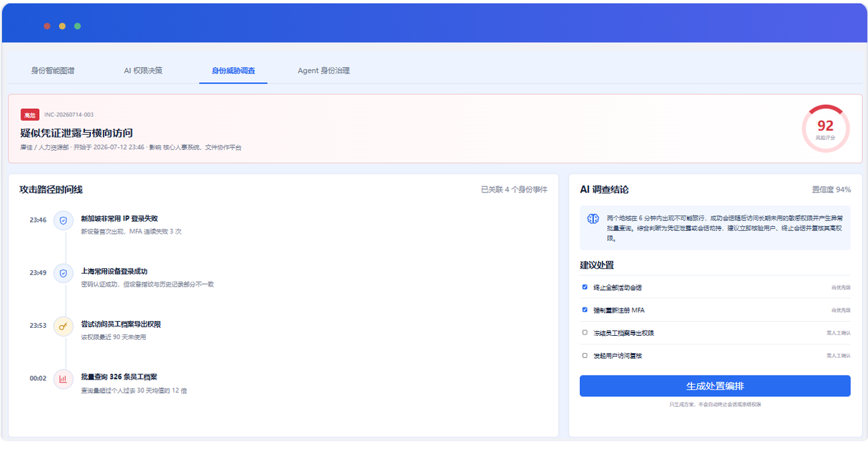
Task: Click the description 新设备首次出现、MFA 连续失败 3 次
Action: coord(131,232)
